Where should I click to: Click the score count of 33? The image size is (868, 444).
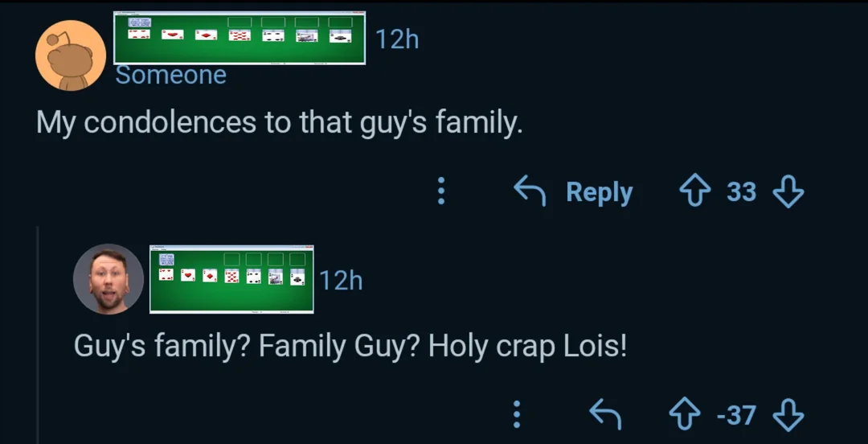[741, 191]
